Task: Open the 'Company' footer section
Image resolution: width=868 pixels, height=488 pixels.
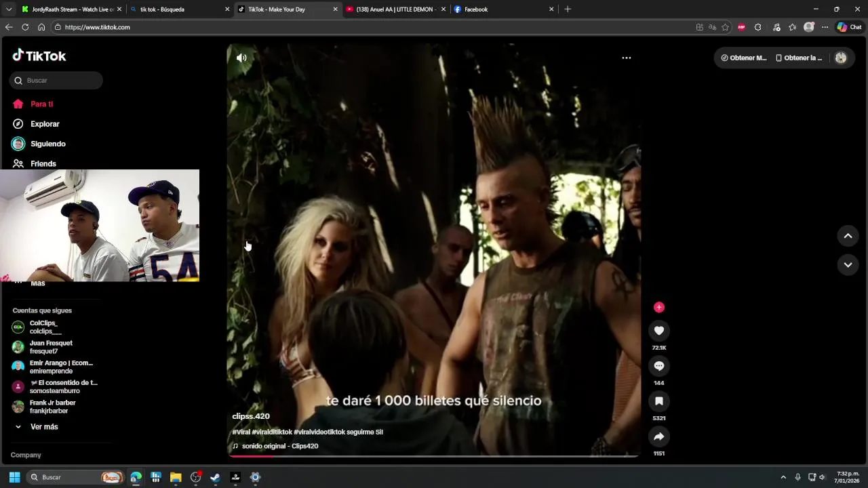Action: pyautogui.click(x=26, y=455)
